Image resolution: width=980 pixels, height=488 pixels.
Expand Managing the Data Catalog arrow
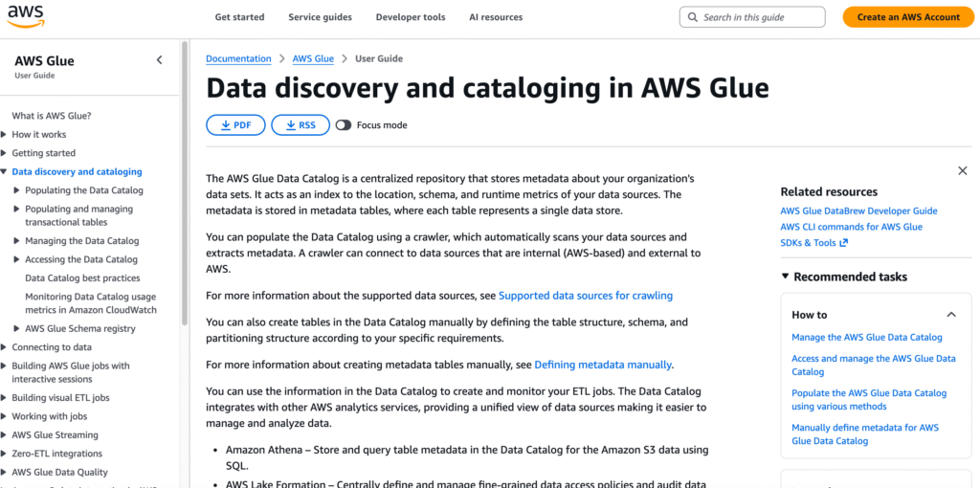pyautogui.click(x=17, y=241)
